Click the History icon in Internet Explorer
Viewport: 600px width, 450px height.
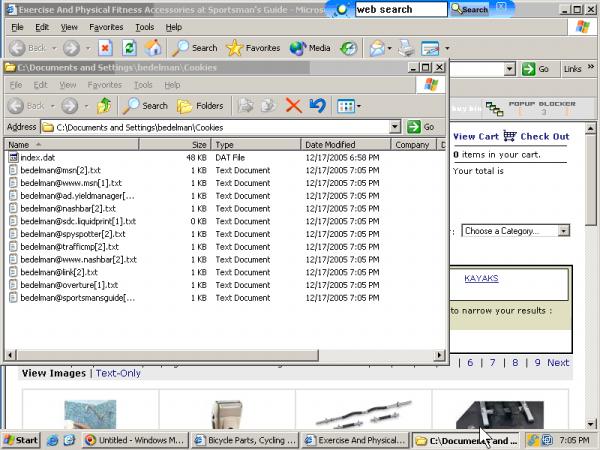pos(349,48)
